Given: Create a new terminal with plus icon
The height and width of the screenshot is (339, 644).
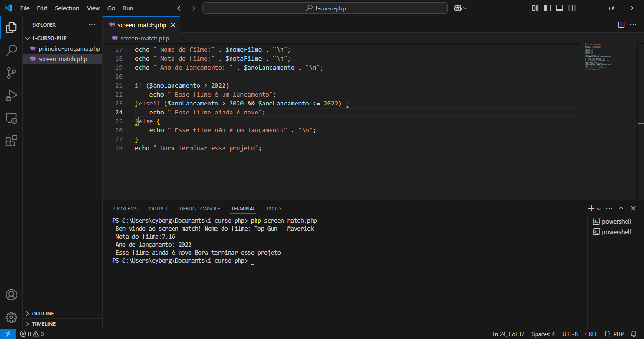Looking at the screenshot, I should coord(591,208).
